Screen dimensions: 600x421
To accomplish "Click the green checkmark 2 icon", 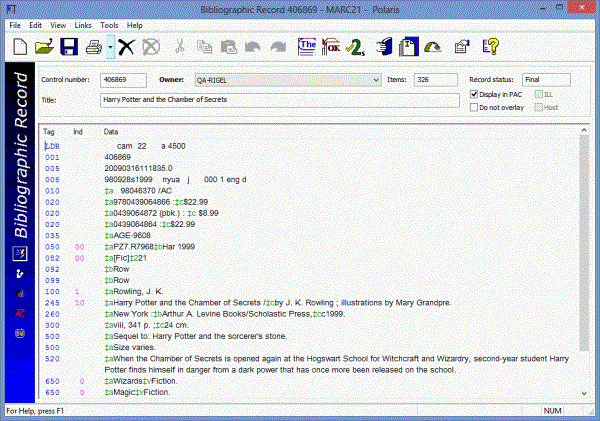I will [355, 47].
